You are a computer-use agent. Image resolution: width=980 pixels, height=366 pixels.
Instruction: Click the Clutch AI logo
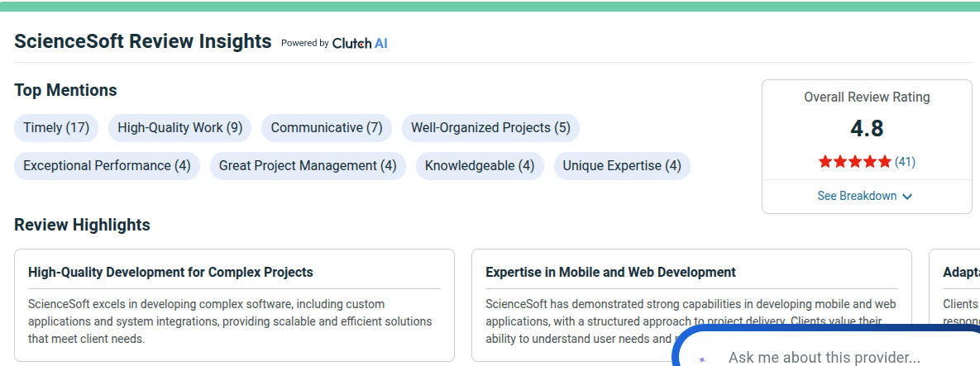pyautogui.click(x=360, y=43)
